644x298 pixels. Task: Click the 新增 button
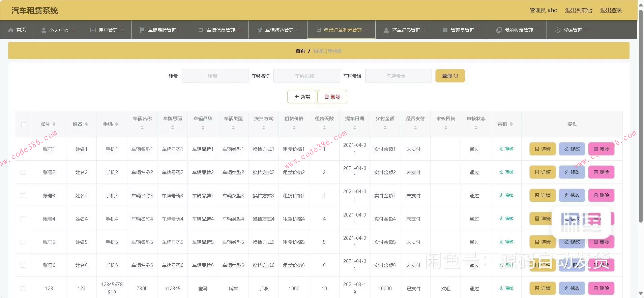coord(302,97)
